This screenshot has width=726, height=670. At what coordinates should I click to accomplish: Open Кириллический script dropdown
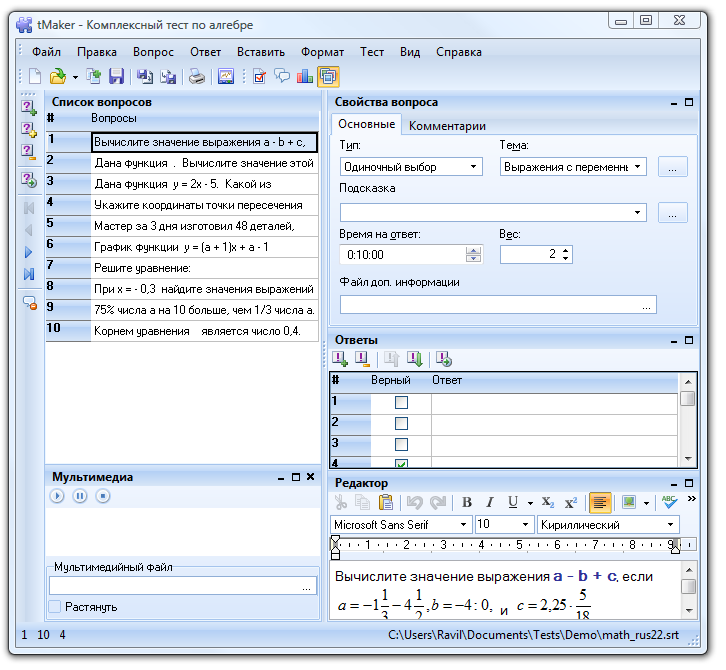tap(670, 525)
